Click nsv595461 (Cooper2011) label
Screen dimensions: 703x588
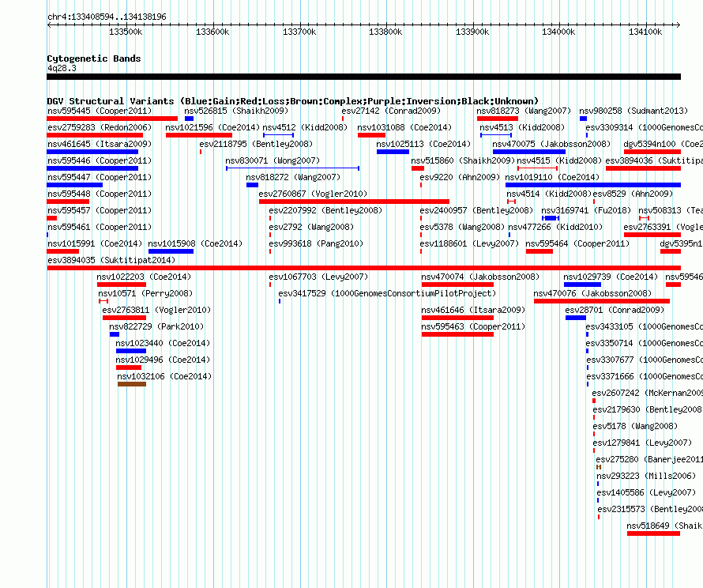pos(100,227)
